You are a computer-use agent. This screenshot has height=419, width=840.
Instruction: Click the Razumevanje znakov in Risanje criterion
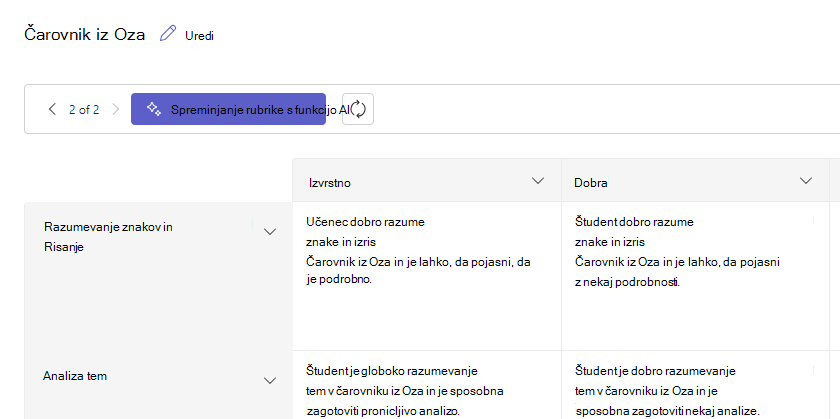(x=108, y=237)
